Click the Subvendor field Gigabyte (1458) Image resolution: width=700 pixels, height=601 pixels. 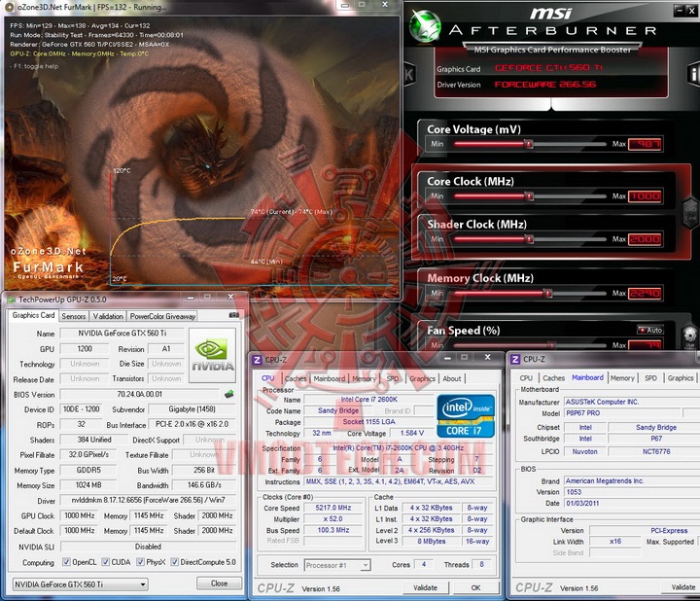(x=192, y=409)
